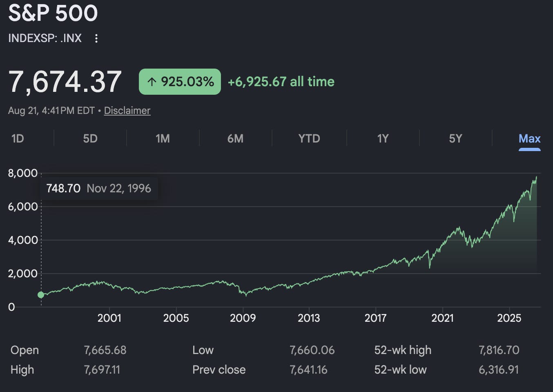Screen dimensions: 553x392
Task: Click the 52-wk high value 7,816.70
Action: click(499, 350)
